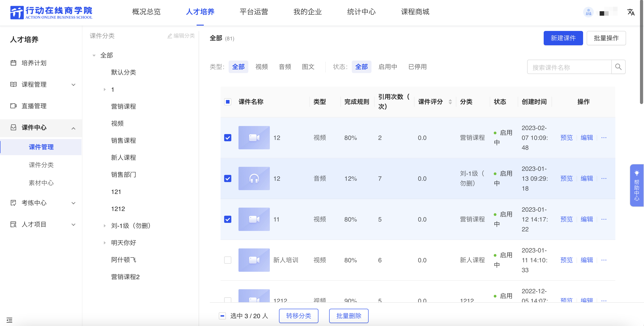Expand the 考练中心 sidebar menu
The image size is (644, 326).
click(73, 203)
